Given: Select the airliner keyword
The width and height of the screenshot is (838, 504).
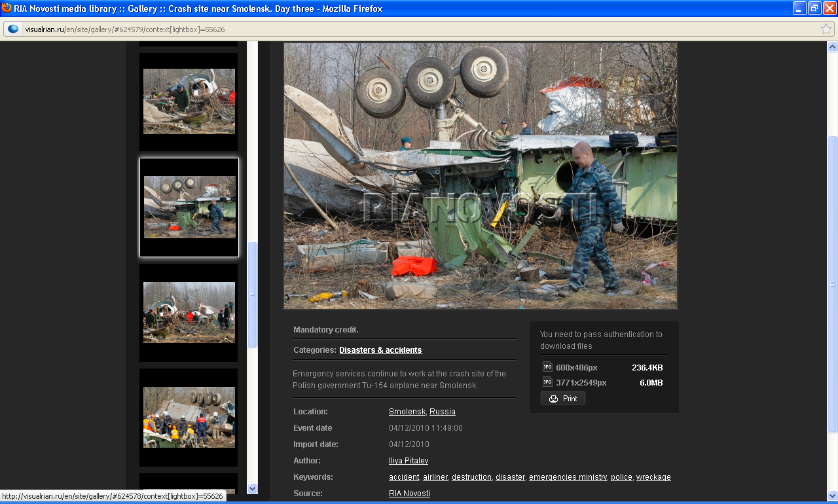Looking at the screenshot, I should [x=435, y=477].
